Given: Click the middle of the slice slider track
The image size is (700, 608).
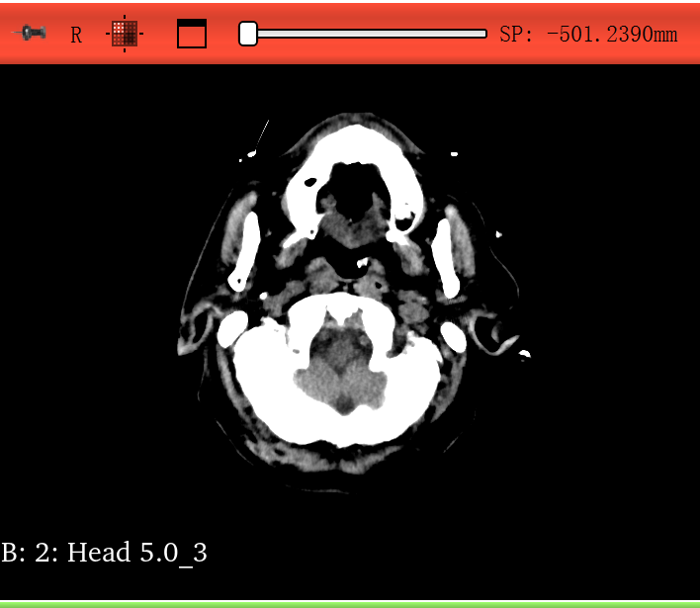Looking at the screenshot, I should (x=366, y=34).
